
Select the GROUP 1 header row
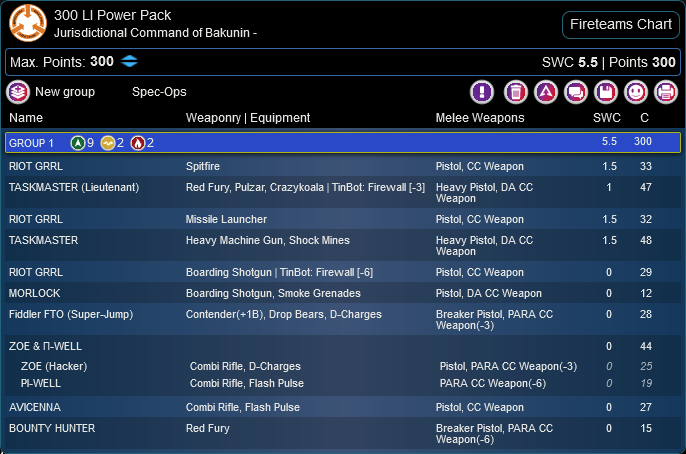click(x=343, y=143)
